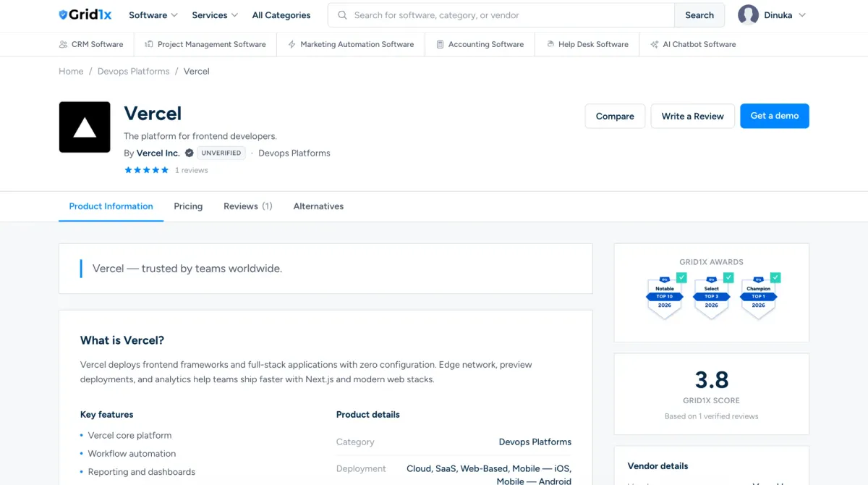Image resolution: width=868 pixels, height=485 pixels.
Task: Click the Accounting Software document icon
Action: point(441,44)
